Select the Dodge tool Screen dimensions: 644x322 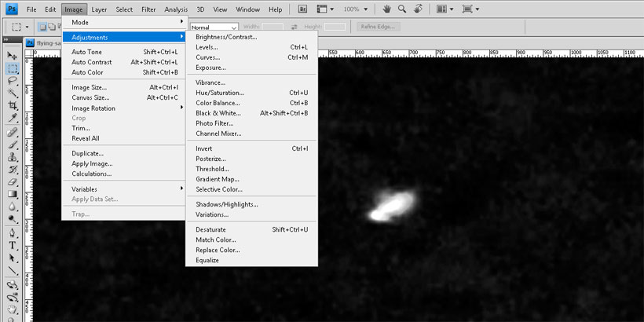coord(13,219)
